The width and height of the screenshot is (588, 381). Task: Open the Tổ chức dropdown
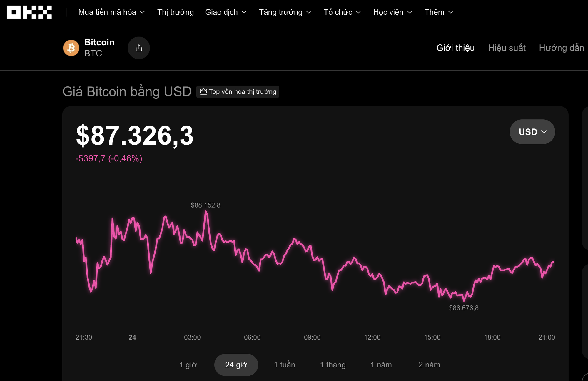click(x=342, y=12)
